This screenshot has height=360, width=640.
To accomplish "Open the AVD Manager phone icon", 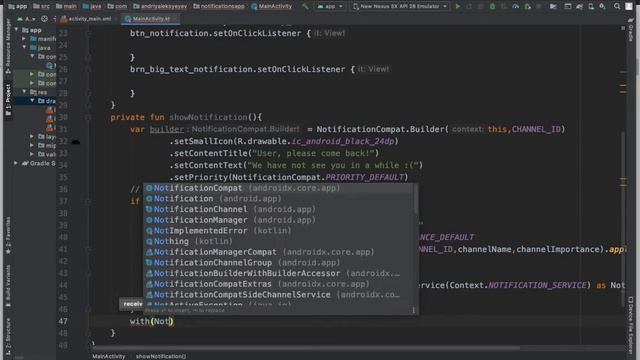I will point(591,7).
